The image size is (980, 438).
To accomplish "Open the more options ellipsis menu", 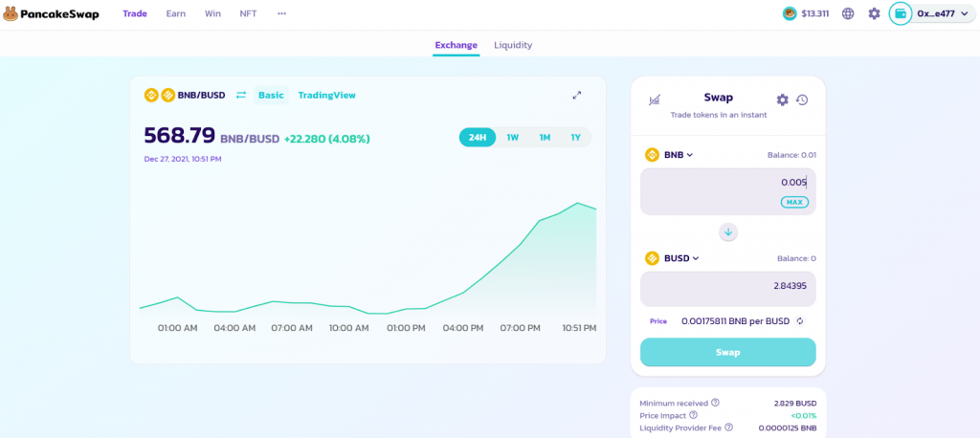I will (282, 13).
